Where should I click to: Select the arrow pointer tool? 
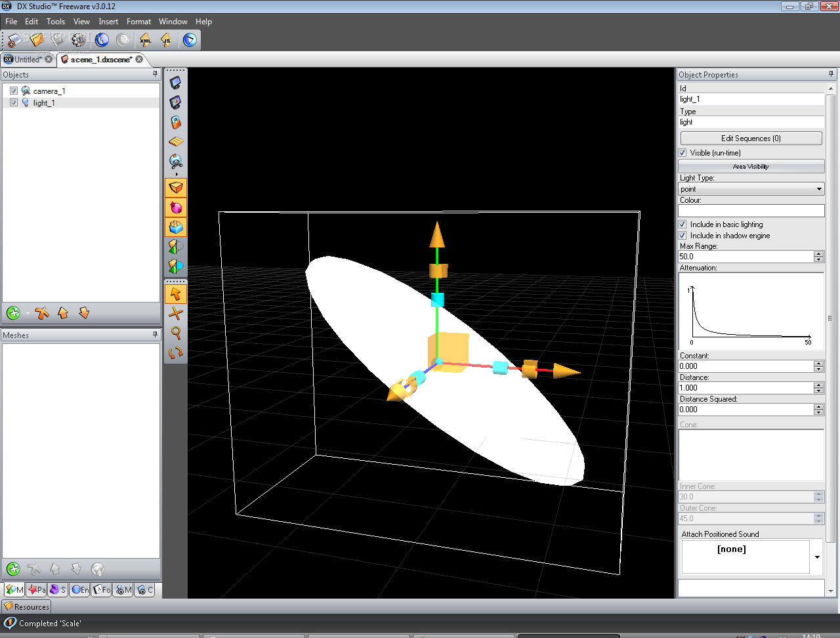[x=176, y=294]
